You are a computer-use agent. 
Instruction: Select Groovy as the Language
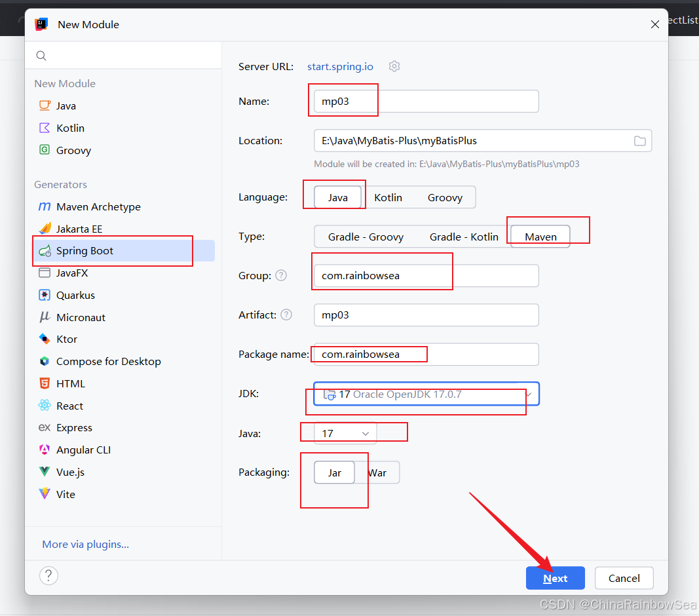[x=445, y=197]
